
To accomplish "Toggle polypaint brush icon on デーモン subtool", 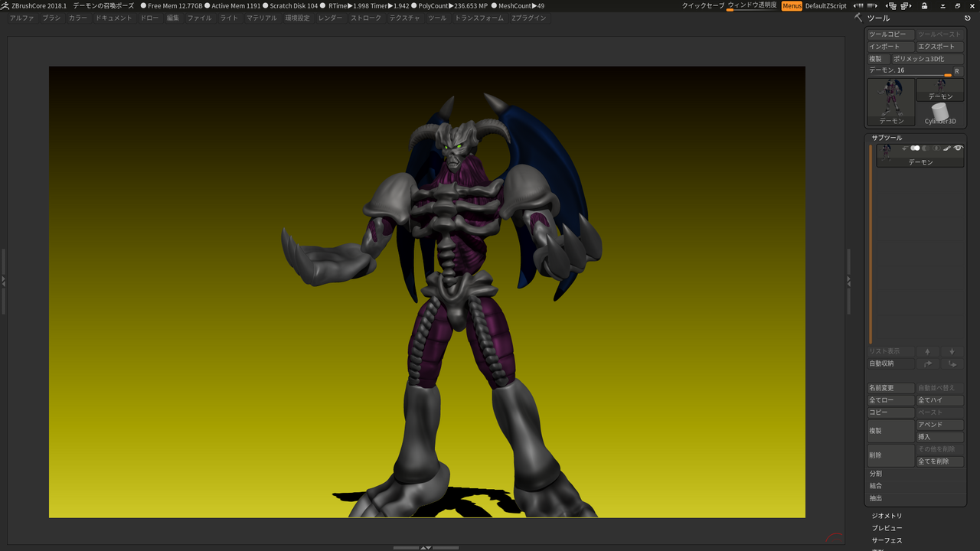I will click(947, 148).
